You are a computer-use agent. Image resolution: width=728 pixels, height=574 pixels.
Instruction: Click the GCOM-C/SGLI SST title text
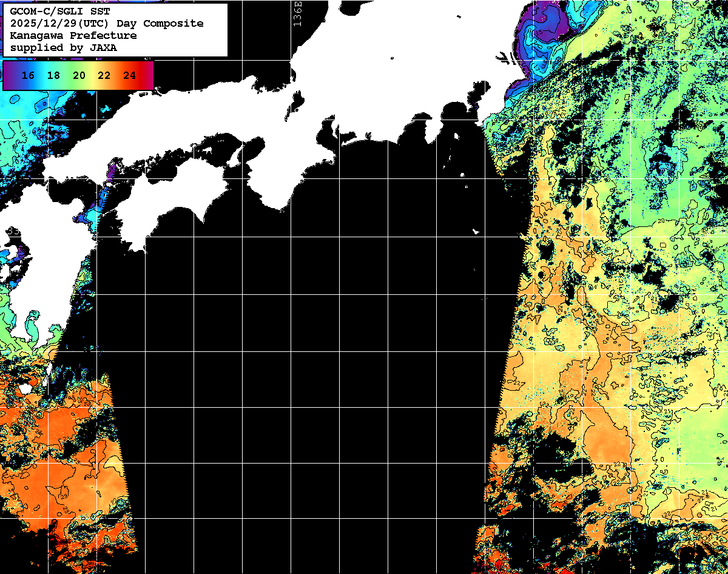click(60, 11)
